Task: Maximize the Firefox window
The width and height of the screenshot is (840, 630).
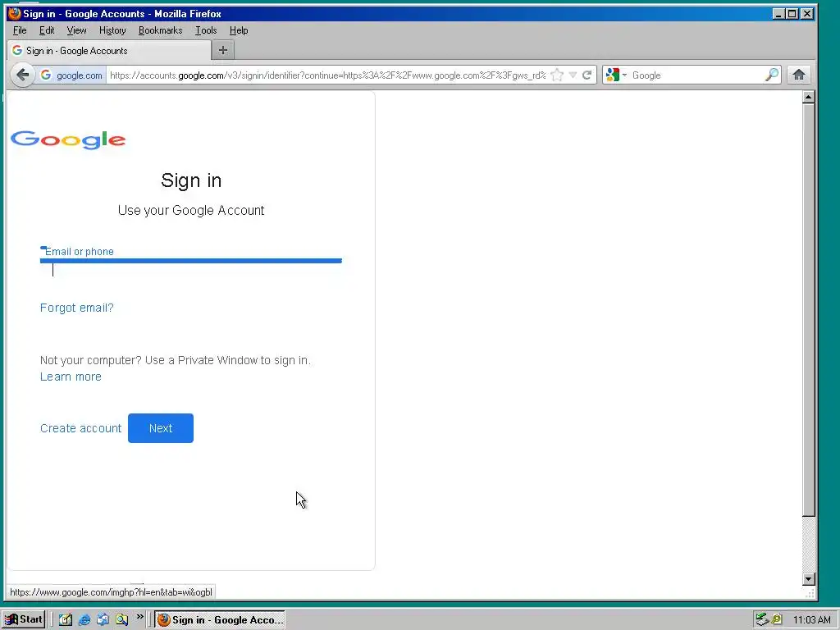Action: (792, 13)
